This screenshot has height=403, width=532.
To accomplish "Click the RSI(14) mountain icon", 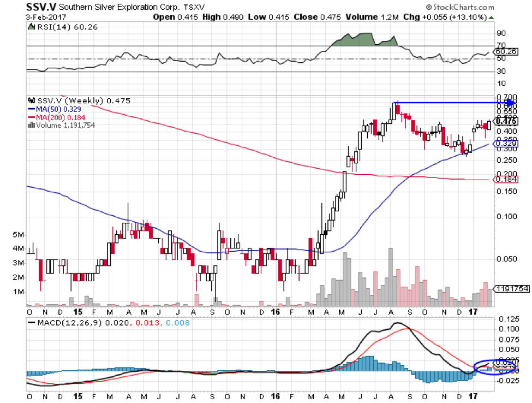I will point(31,26).
